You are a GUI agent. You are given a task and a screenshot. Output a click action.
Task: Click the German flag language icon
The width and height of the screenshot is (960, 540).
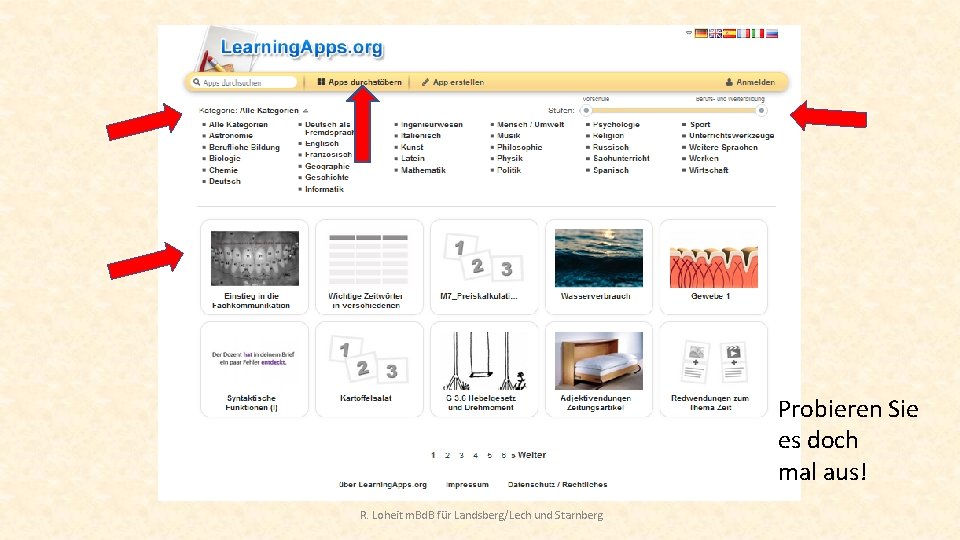coord(701,34)
